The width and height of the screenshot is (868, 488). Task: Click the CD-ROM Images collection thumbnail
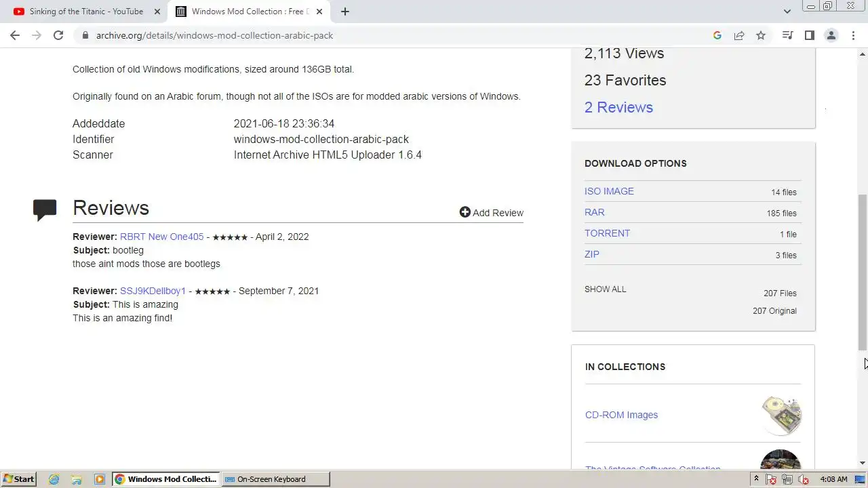(x=781, y=415)
